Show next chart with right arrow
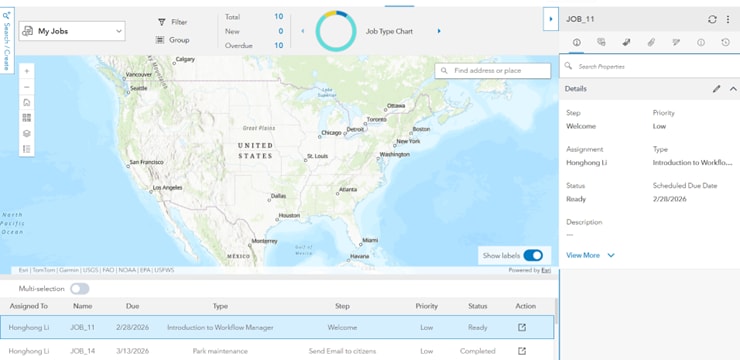 click(439, 31)
